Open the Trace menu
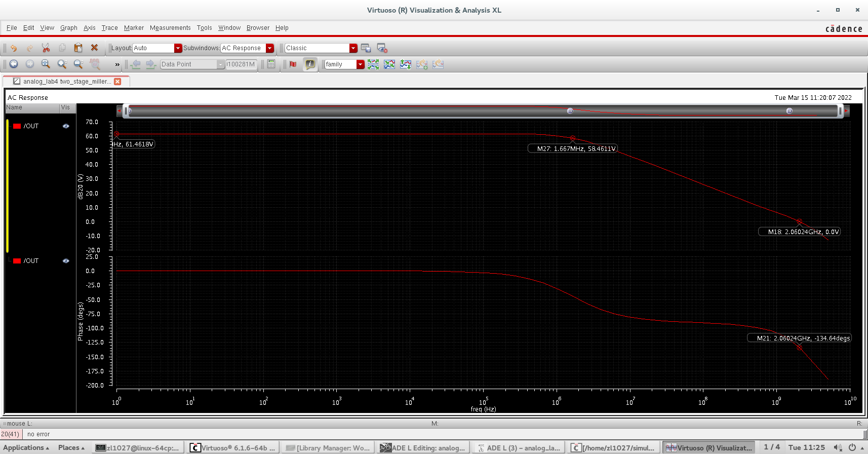 click(x=109, y=28)
